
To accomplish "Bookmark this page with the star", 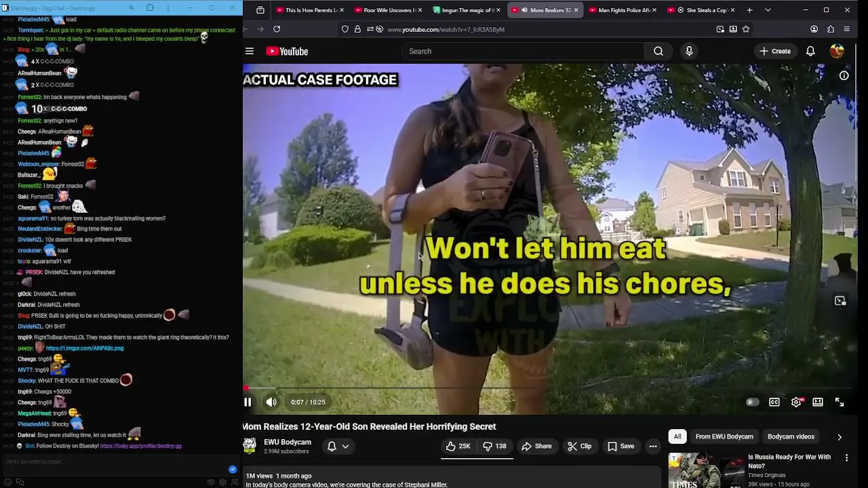I will tap(746, 29).
